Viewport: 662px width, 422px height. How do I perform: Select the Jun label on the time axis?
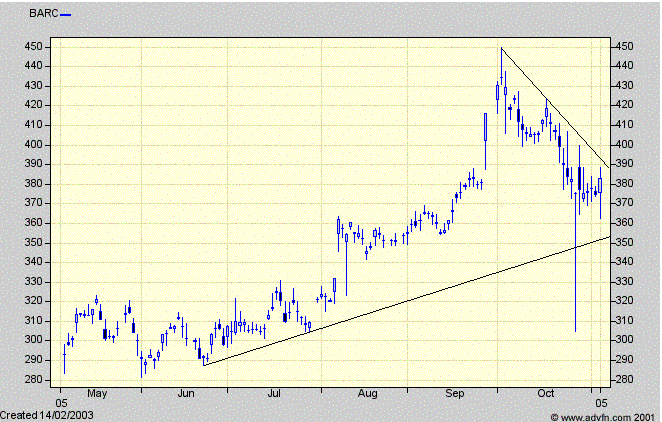(x=186, y=395)
